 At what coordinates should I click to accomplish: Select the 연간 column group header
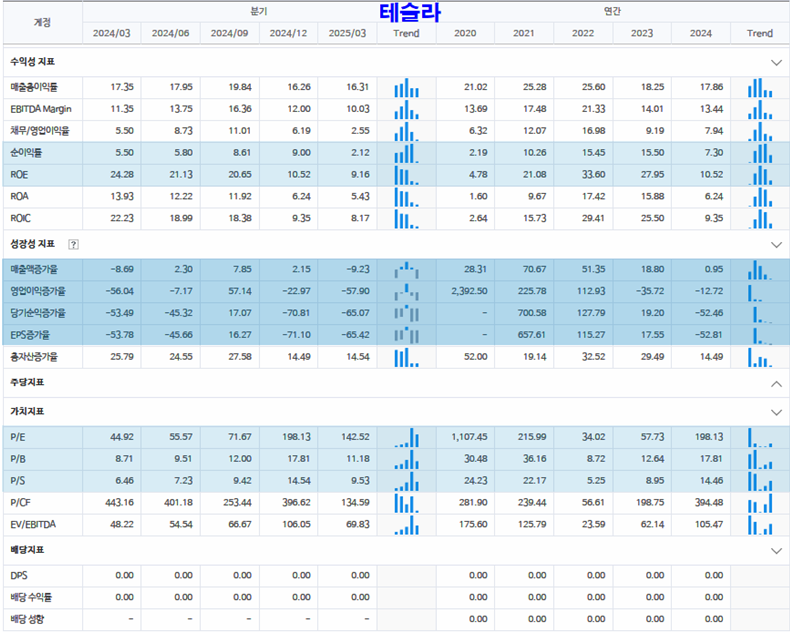(612, 11)
